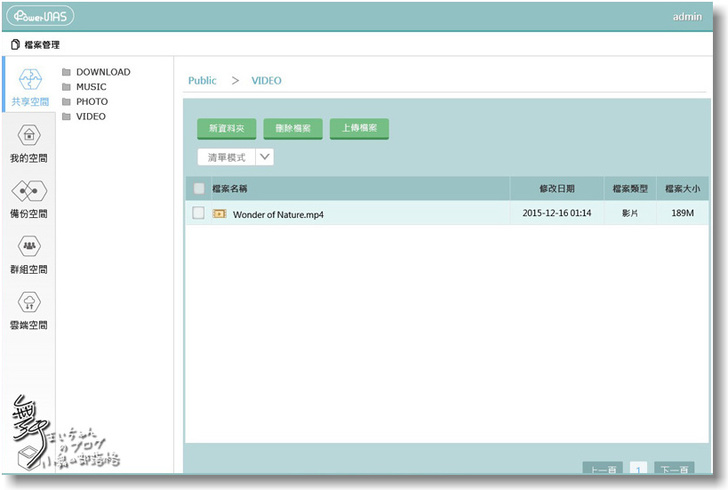Screen dimensions: 728x490
Task: Go to Public in the breadcrumb
Action: click(202, 81)
